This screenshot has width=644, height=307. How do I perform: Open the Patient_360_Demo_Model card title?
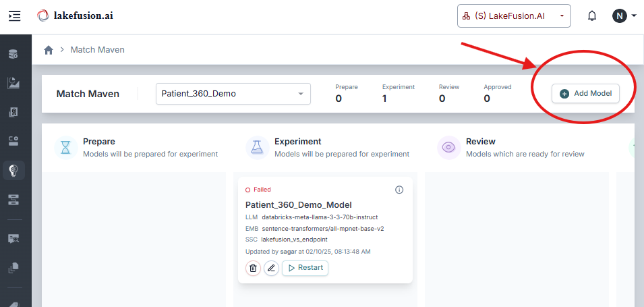tap(299, 204)
